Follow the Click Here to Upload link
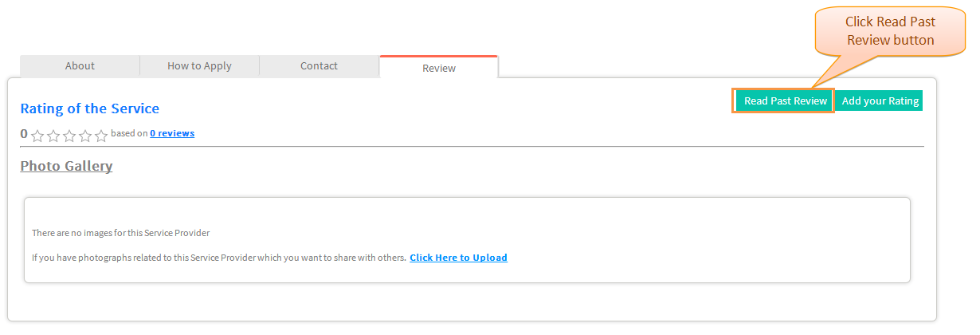Screen dimensions: 980x335 pos(458,258)
